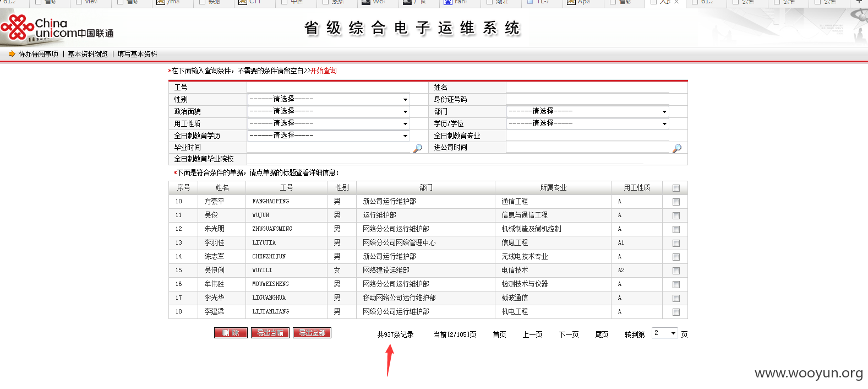Toggle the select-all checkbox in table header

coord(676,188)
